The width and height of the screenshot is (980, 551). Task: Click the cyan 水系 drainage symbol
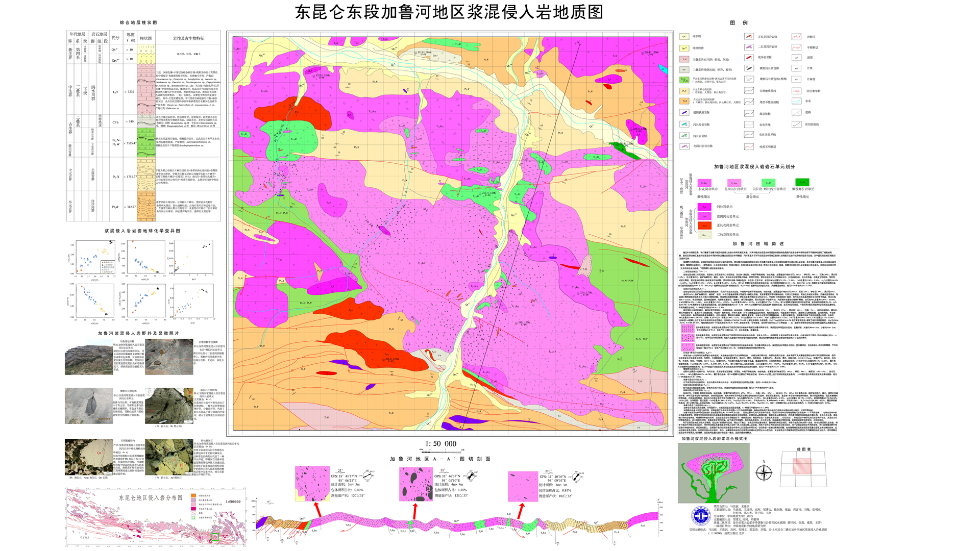tap(796, 101)
